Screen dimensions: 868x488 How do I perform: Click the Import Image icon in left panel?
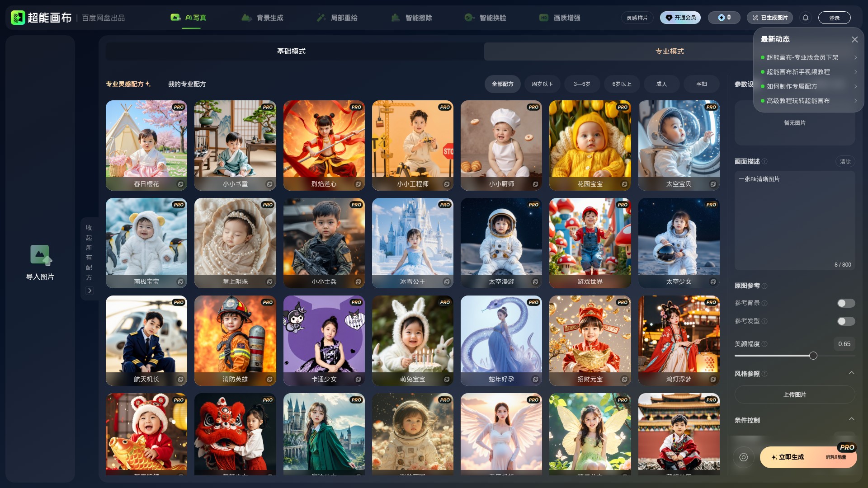(x=40, y=255)
